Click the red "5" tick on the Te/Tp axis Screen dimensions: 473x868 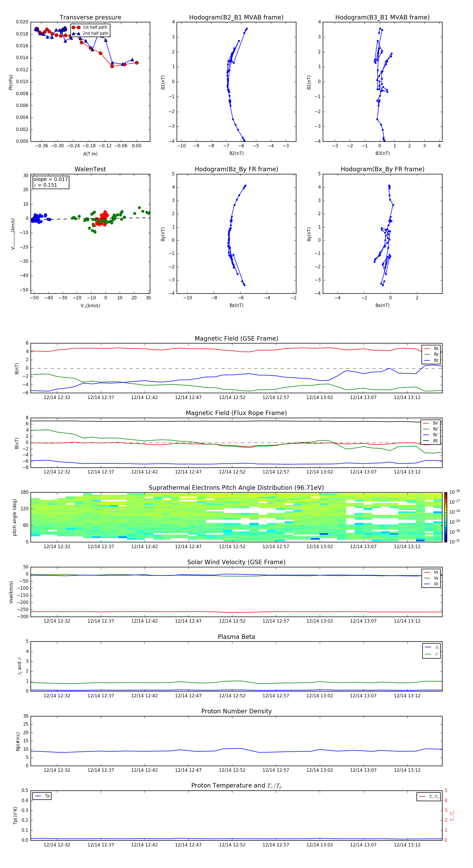446,790
